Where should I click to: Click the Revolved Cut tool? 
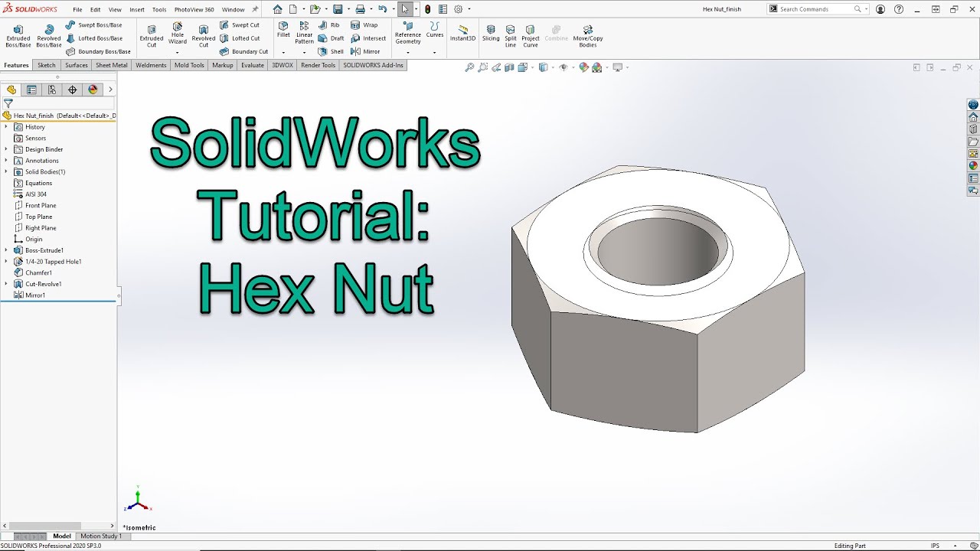(x=204, y=37)
